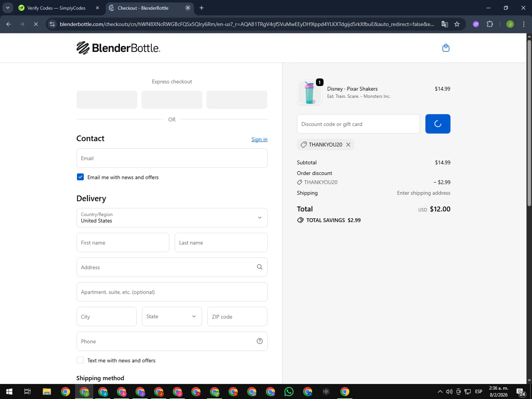This screenshot has width=532, height=399.
Task: Click the TOTAL SAVINGS $2.99 text
Action: (x=333, y=220)
